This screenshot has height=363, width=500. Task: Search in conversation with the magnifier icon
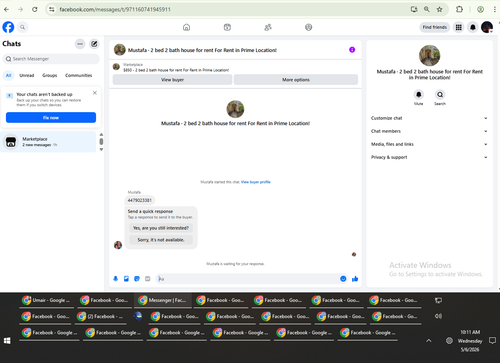tap(440, 95)
